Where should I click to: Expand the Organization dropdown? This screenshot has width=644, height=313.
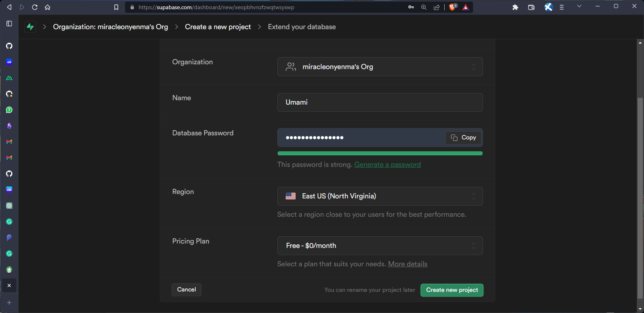click(380, 67)
